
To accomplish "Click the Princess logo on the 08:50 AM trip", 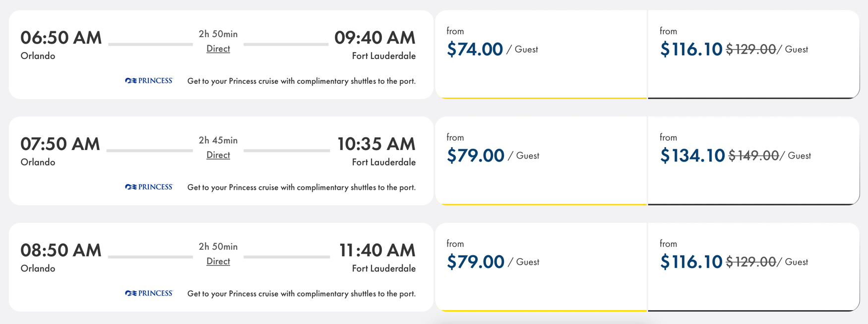I will pyautogui.click(x=148, y=293).
